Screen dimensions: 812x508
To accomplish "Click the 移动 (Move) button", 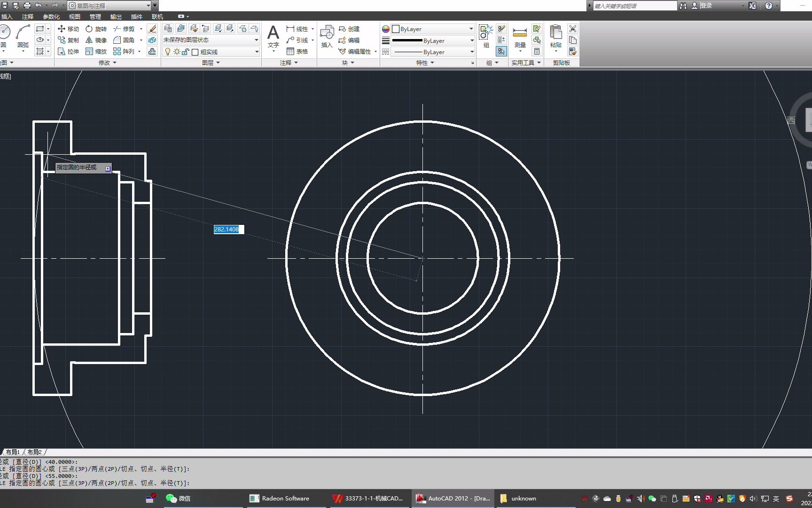I will [x=69, y=29].
